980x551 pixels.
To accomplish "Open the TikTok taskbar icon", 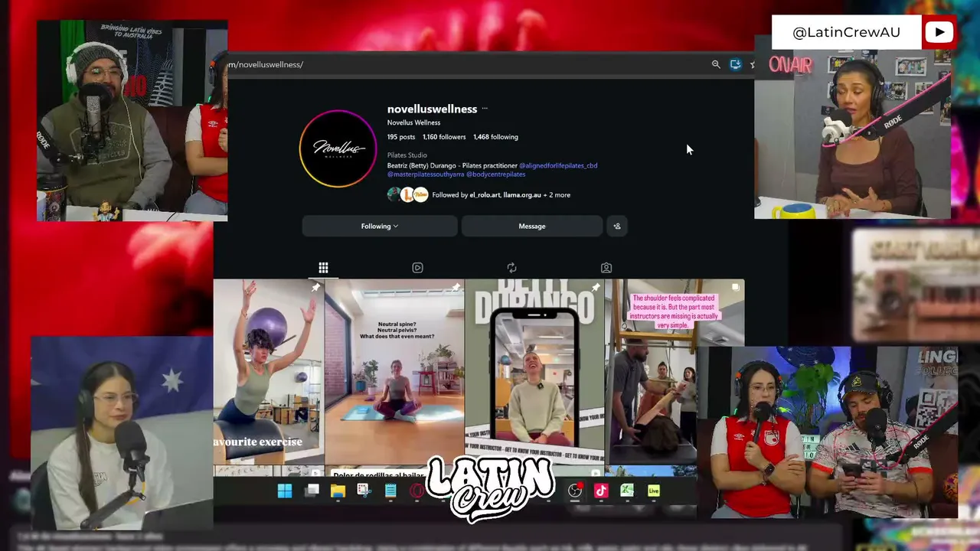I will click(601, 491).
